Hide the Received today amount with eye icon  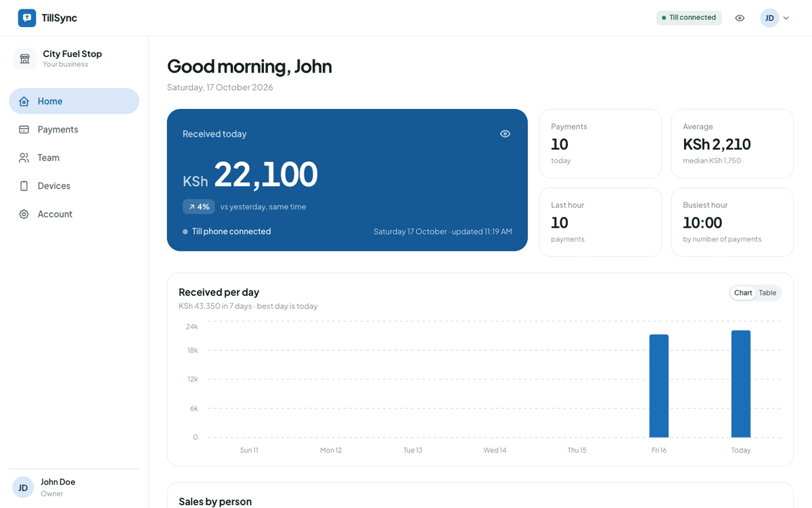click(x=505, y=134)
